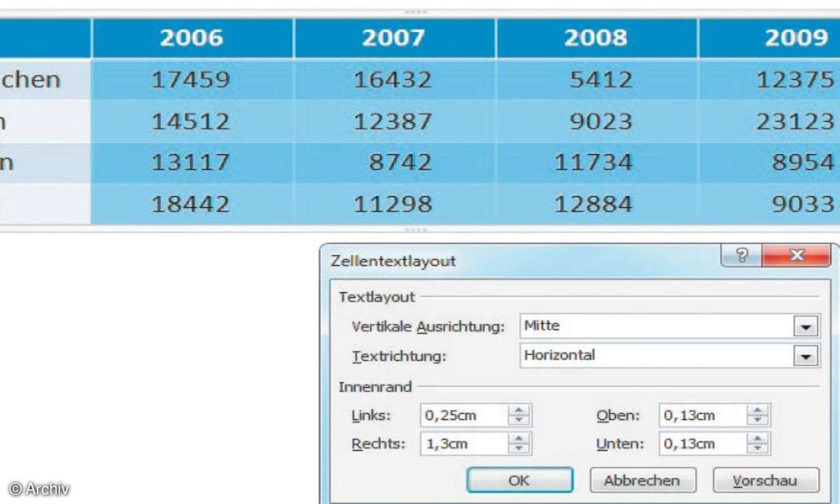Select the 2007 column header cell
The image size is (840, 504).
tap(395, 38)
